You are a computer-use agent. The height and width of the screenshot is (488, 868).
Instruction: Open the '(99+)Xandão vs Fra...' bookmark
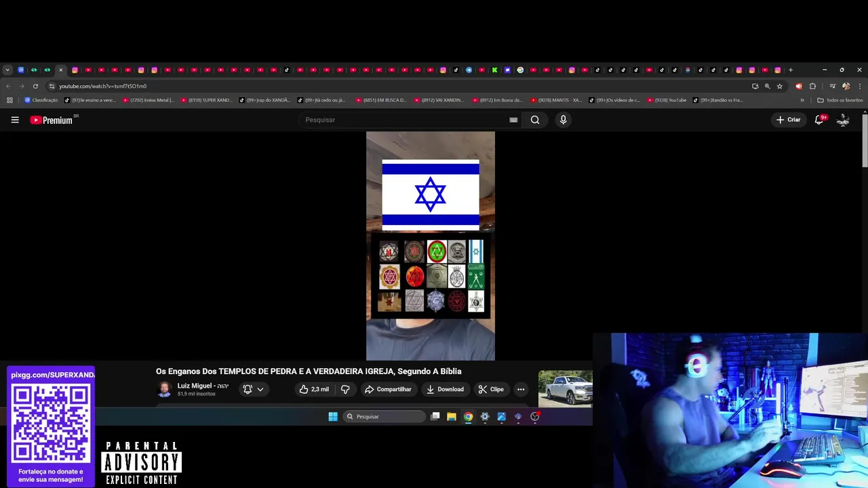click(x=718, y=100)
